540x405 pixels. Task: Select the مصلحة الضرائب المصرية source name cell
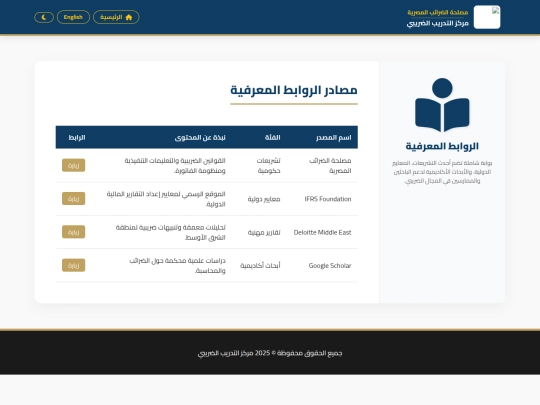[330, 166]
